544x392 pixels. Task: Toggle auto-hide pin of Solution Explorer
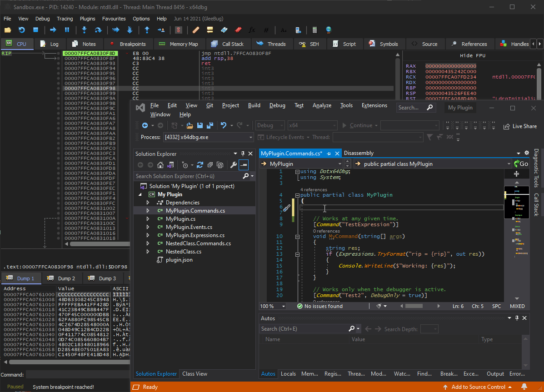pos(243,154)
